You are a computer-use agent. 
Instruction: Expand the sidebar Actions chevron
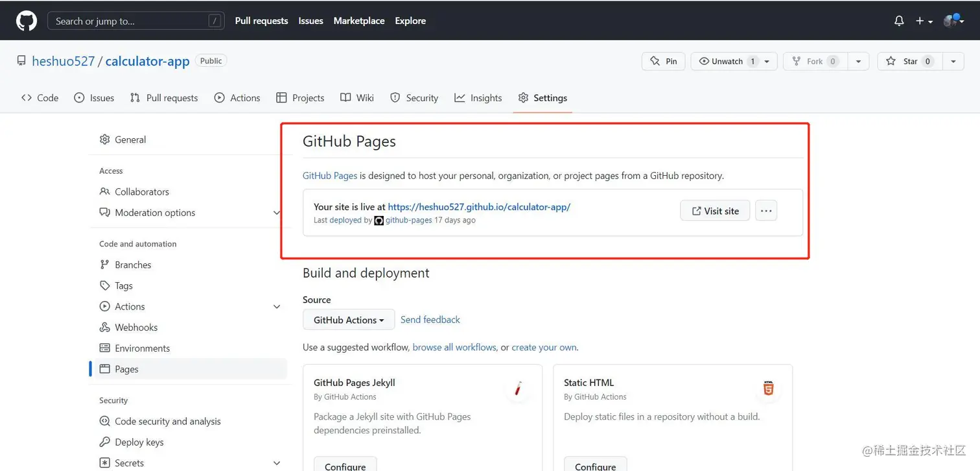(x=277, y=307)
